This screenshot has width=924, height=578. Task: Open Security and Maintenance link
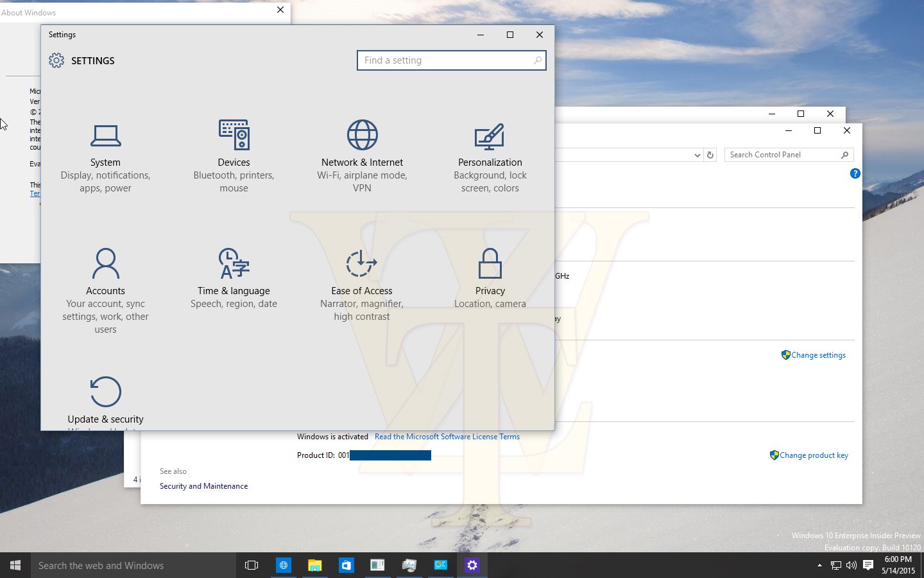[x=203, y=486]
